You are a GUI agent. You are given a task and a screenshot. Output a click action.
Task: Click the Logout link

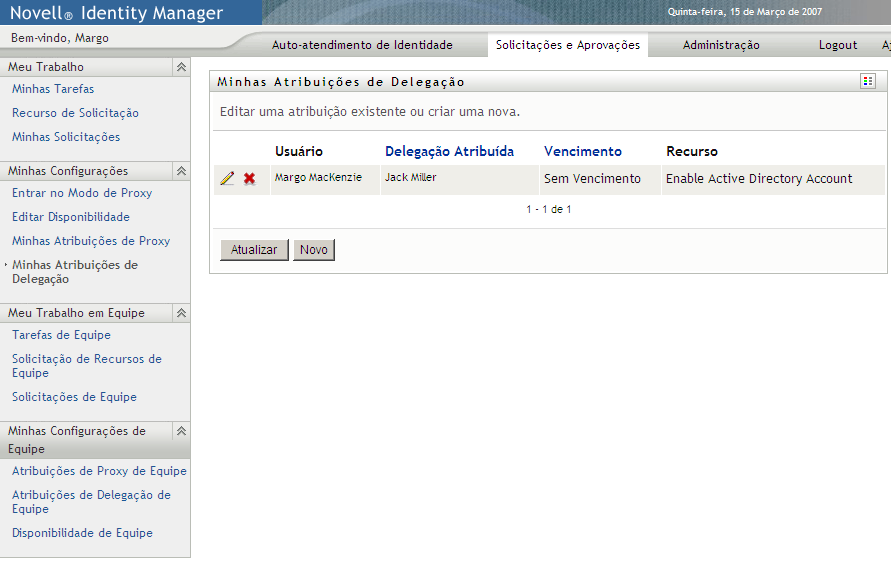coord(838,45)
